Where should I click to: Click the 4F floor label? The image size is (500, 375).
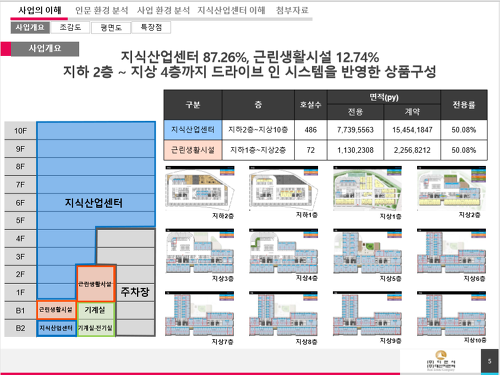(x=20, y=238)
